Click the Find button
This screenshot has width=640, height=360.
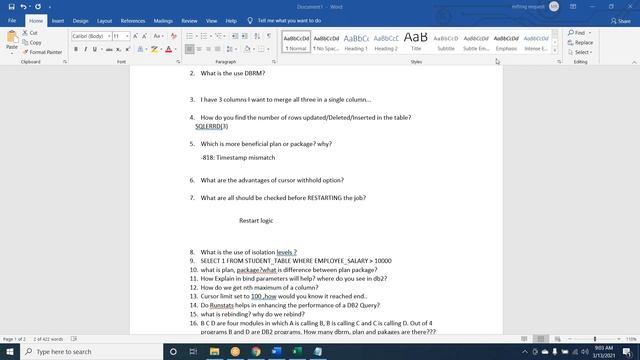tap(577, 33)
